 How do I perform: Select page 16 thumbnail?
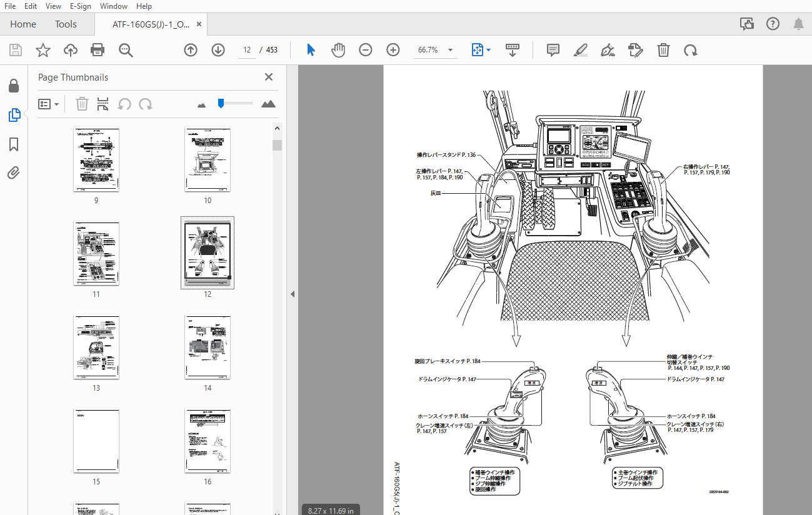[208, 441]
